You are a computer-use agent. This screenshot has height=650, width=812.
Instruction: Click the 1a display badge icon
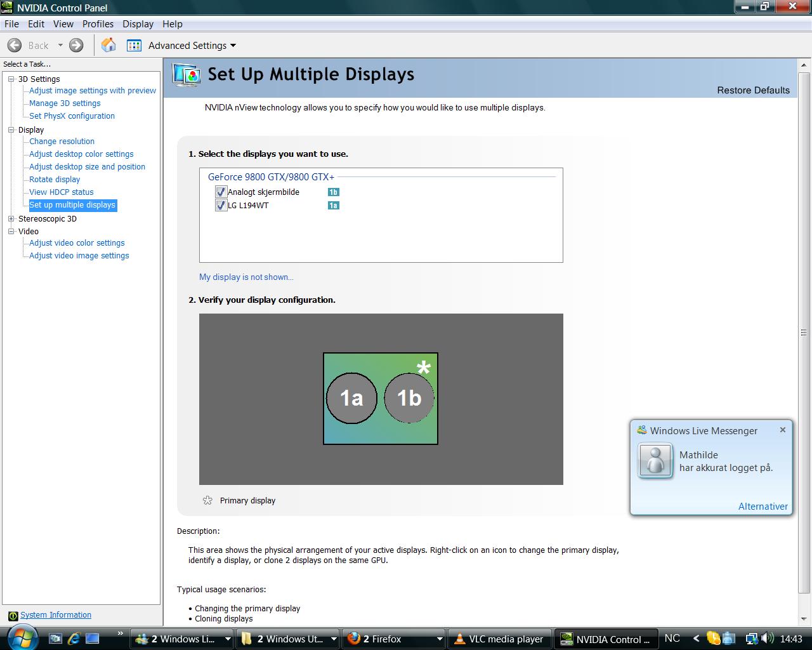click(333, 205)
